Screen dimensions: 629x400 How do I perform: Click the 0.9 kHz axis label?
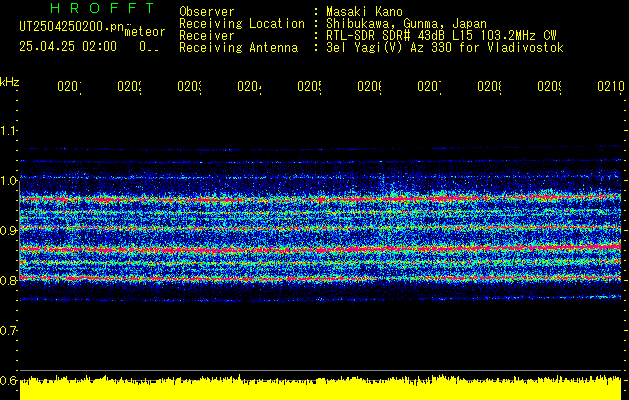tap(9, 230)
